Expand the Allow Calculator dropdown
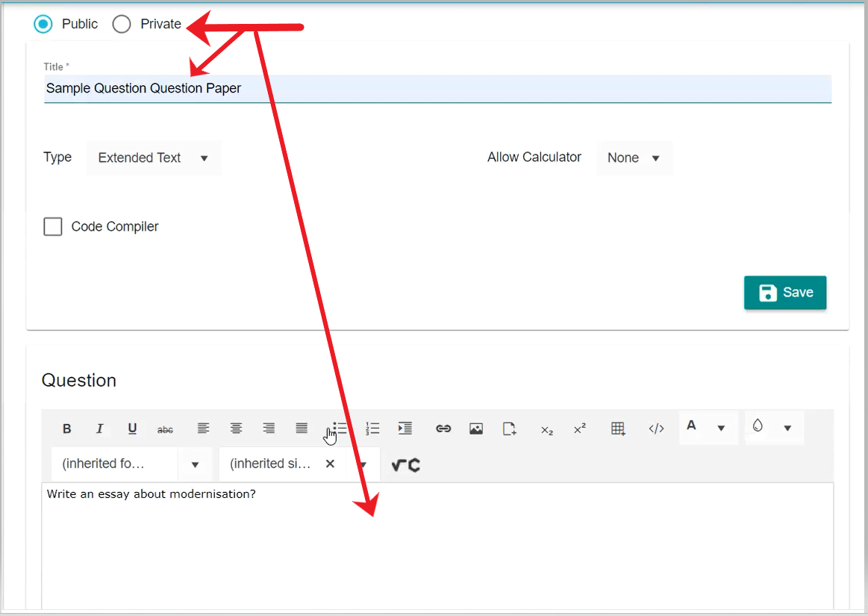This screenshot has width=868, height=616. [x=634, y=158]
